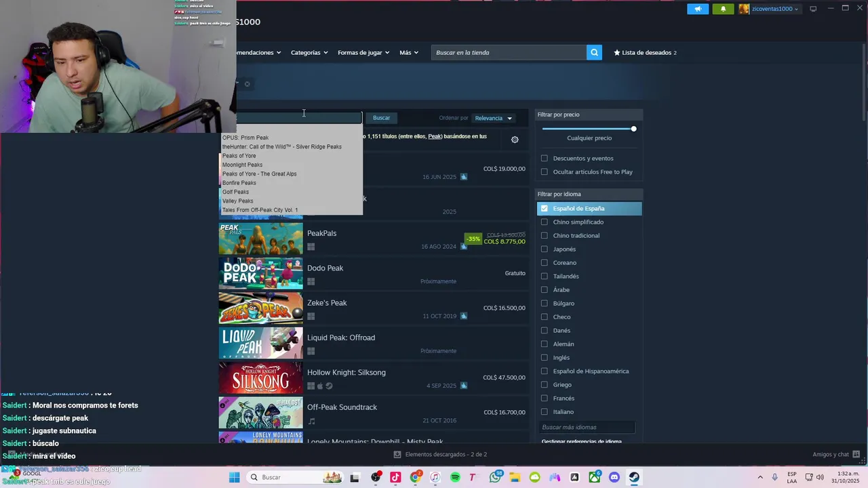
Task: Move the price filter slider handle
Action: click(633, 129)
